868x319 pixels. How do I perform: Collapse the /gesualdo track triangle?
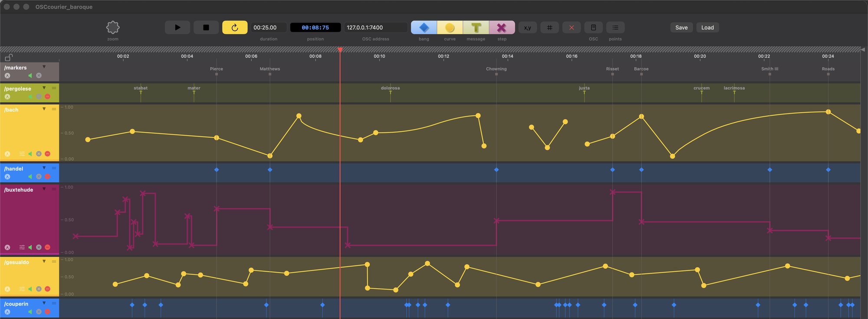44,261
